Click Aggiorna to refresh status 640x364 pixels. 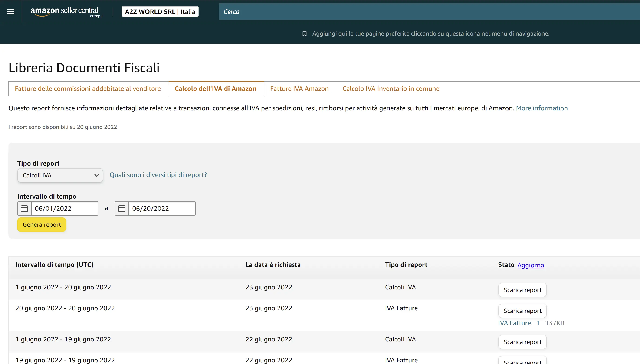(530, 265)
